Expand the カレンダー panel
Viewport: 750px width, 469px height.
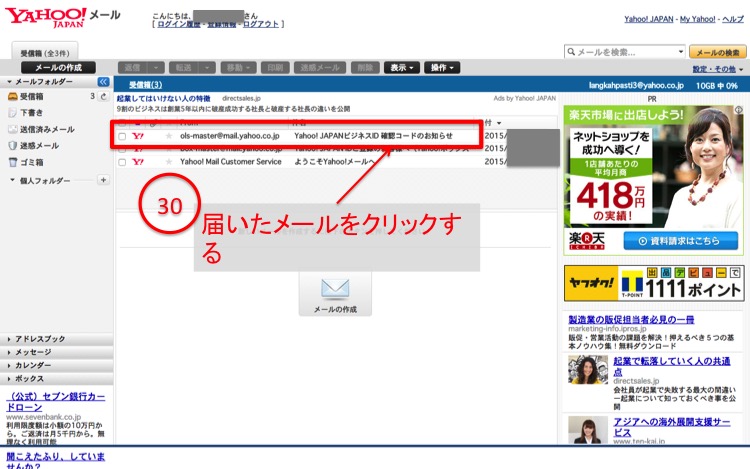[56, 365]
